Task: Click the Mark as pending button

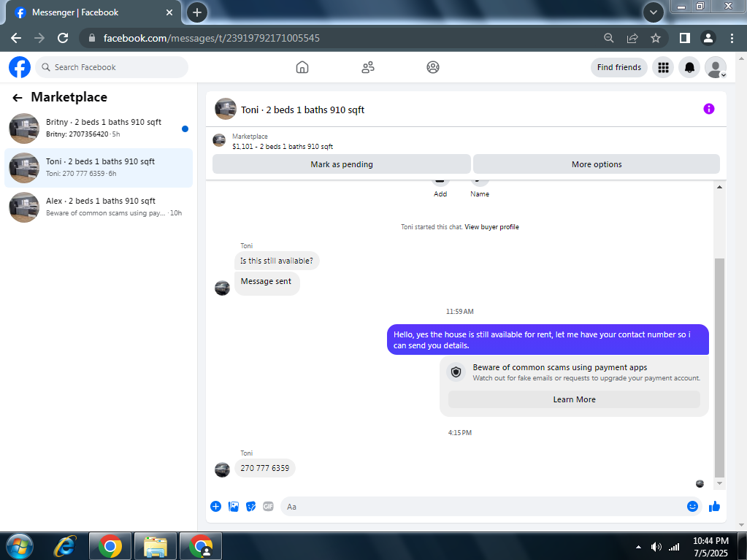Action: click(342, 164)
